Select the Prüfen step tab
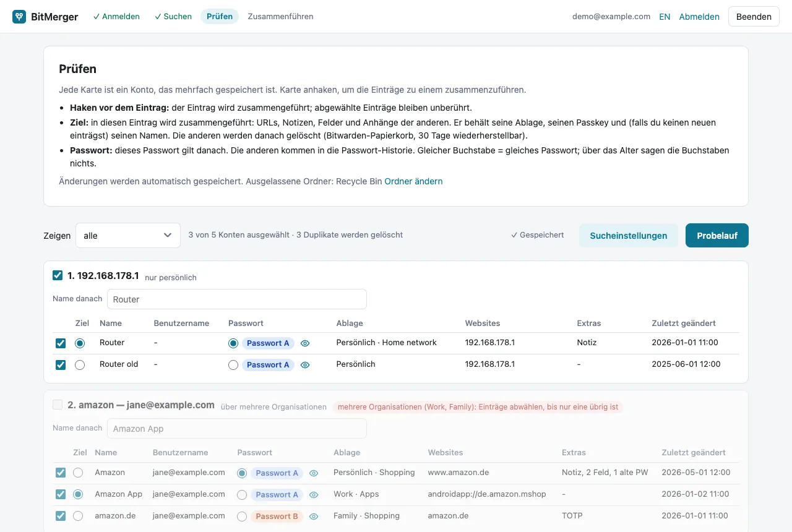Screen dimensions: 792x532 (220, 17)
